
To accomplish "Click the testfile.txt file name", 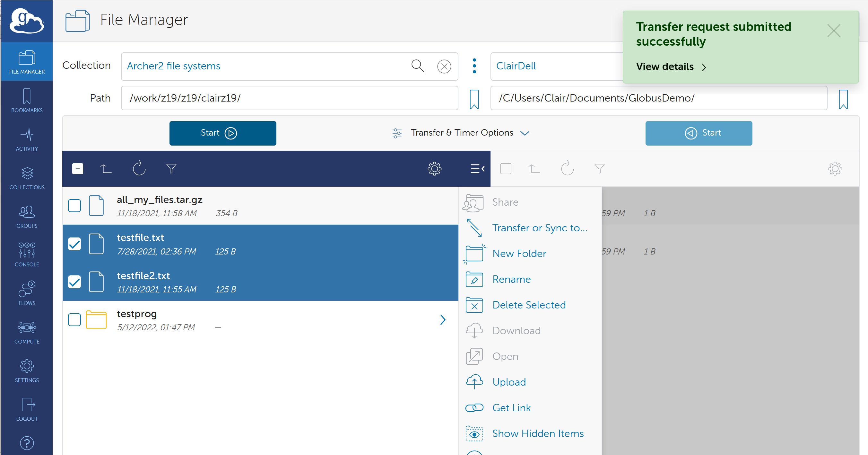I will [x=140, y=237].
